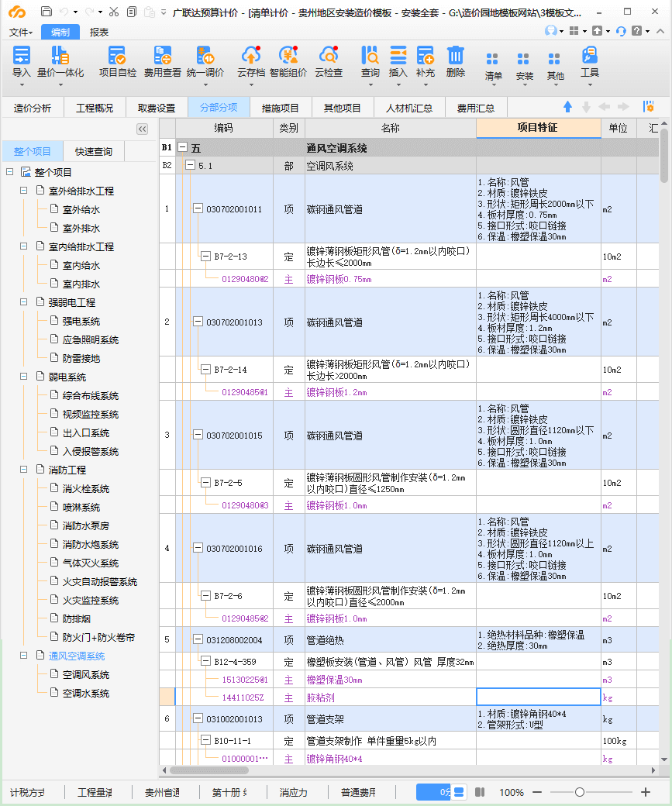Open the 工具 toolbar dropdown
Screen dimensions: 672x806
tap(590, 62)
